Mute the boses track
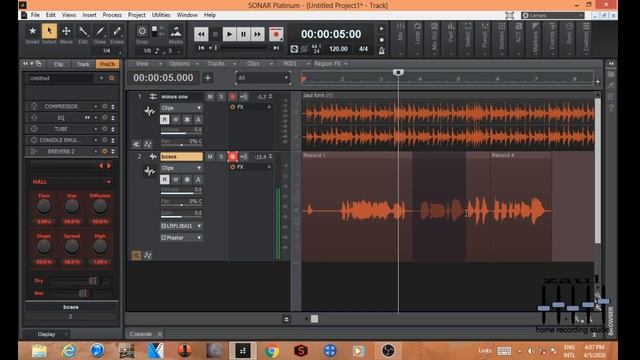This screenshot has height=360, width=640. [x=210, y=157]
